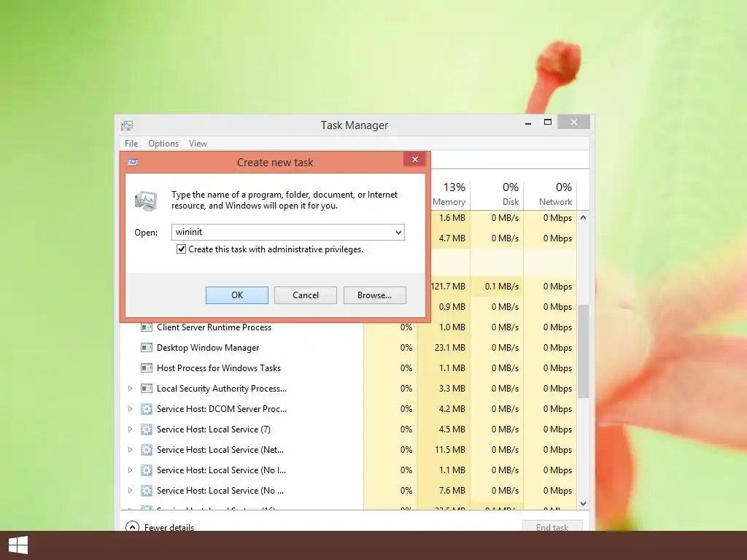Click the Create new task title icon

tap(133, 162)
